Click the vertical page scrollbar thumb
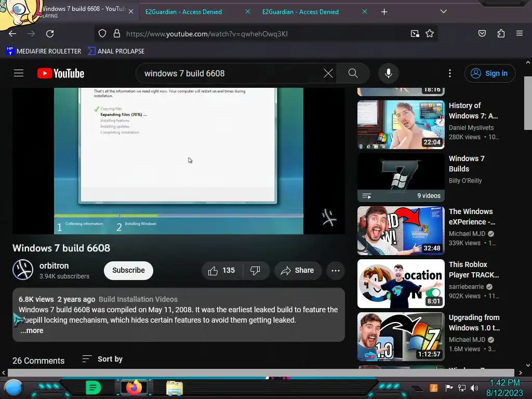The height and width of the screenshot is (399, 532). [528, 103]
